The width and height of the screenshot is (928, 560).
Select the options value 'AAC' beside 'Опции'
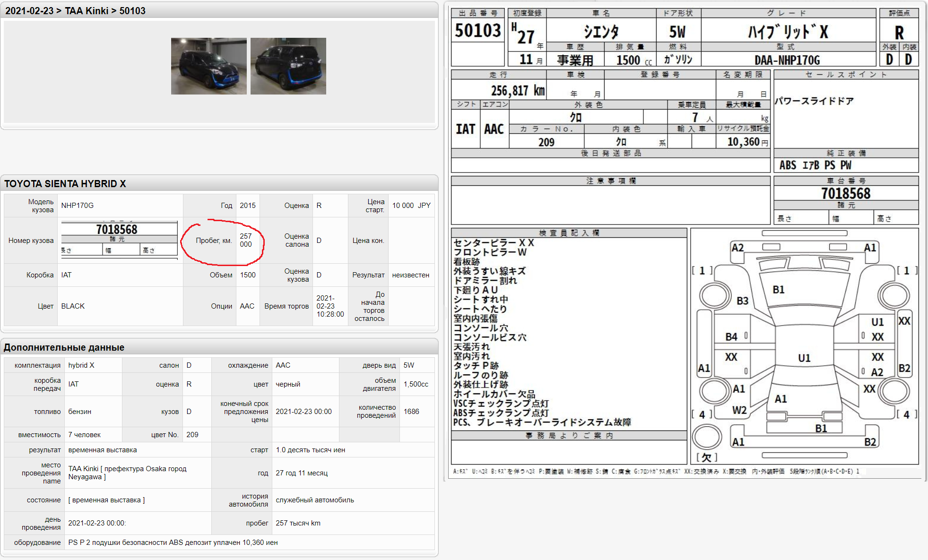[247, 306]
